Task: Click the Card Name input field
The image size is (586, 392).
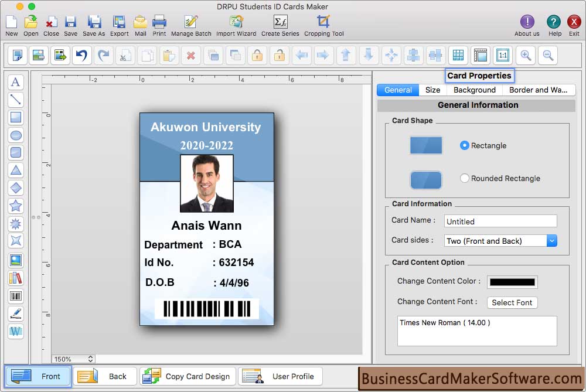Action: (x=500, y=221)
